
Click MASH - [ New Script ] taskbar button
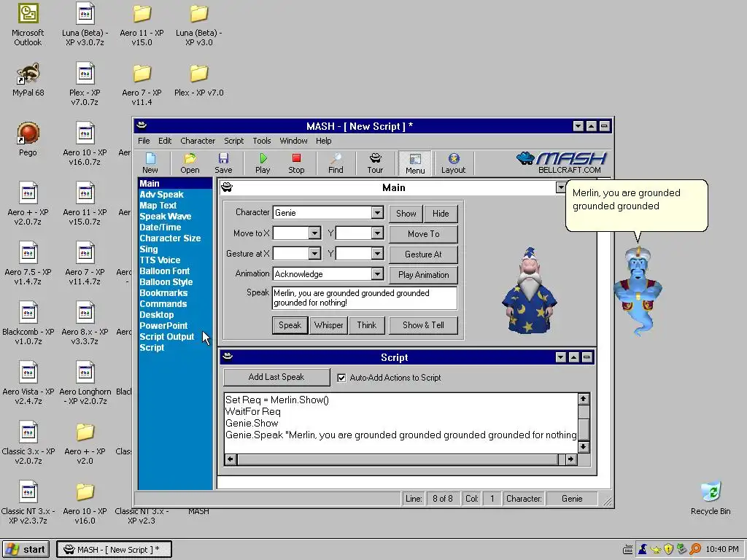114,550
